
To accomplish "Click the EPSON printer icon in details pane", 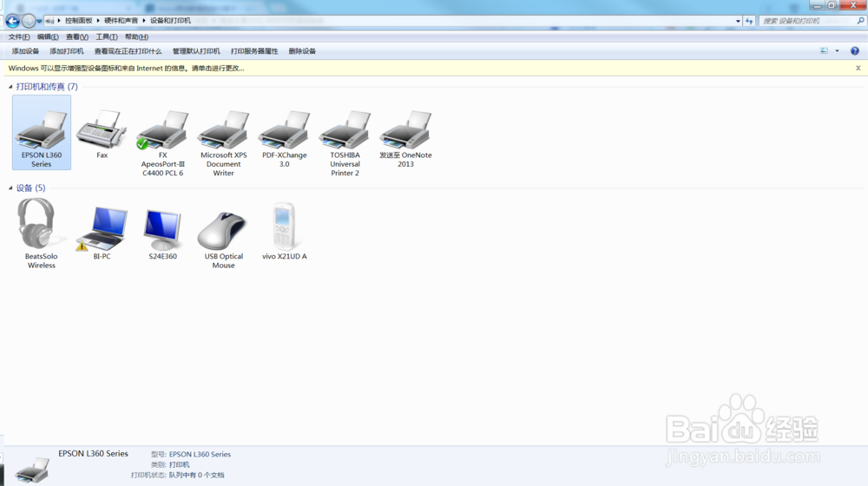I will [32, 470].
